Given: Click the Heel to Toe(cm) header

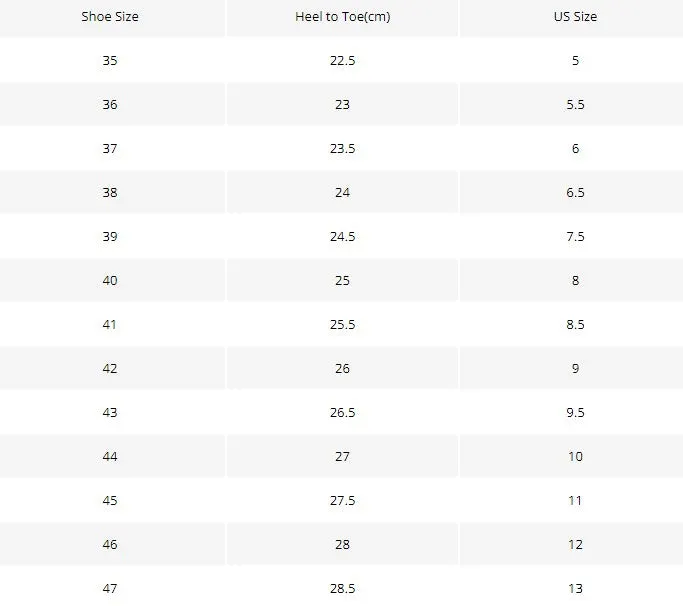Looking at the screenshot, I should (x=342, y=17).
